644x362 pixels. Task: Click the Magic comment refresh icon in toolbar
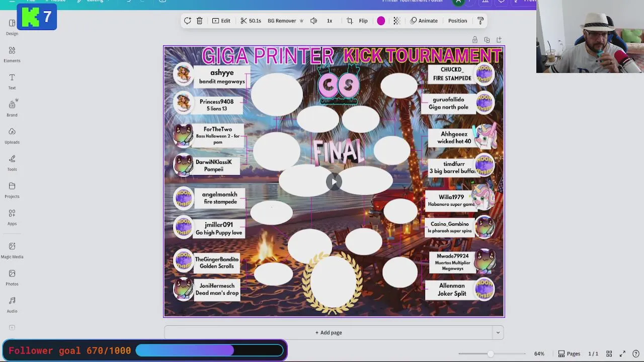point(187,21)
